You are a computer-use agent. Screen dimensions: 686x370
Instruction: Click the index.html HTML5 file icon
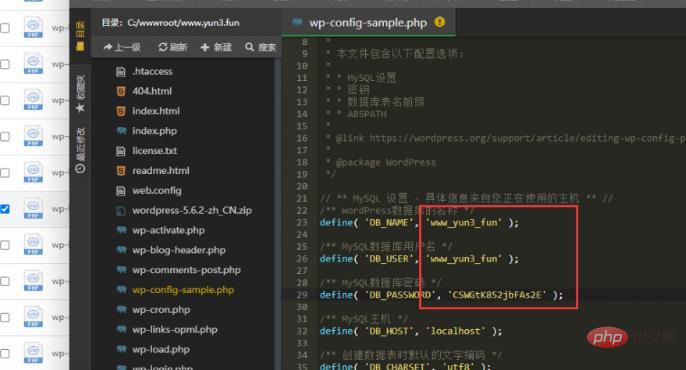coord(121,111)
